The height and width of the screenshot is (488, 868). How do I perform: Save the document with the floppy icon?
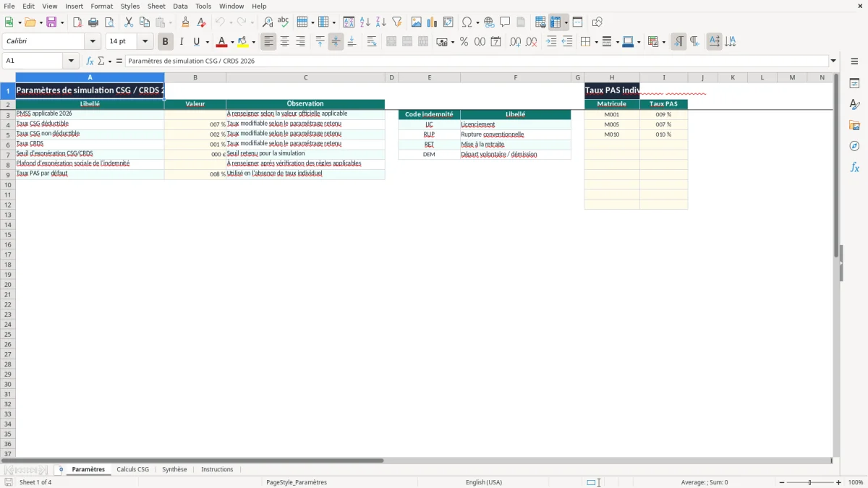pos(51,22)
